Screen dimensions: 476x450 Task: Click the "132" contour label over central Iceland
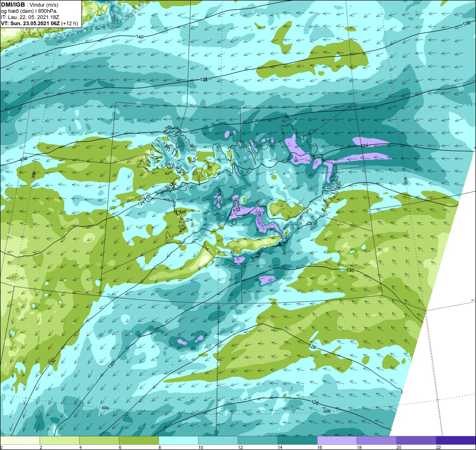coord(237,210)
